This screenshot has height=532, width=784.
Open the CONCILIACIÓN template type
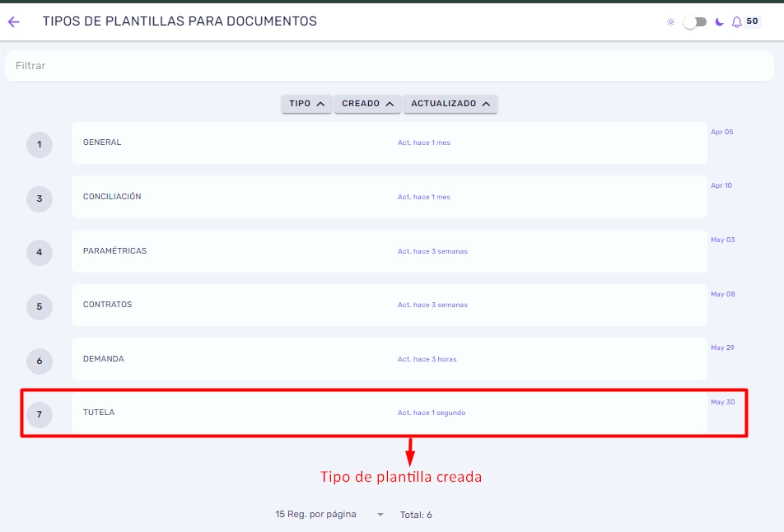point(389,197)
